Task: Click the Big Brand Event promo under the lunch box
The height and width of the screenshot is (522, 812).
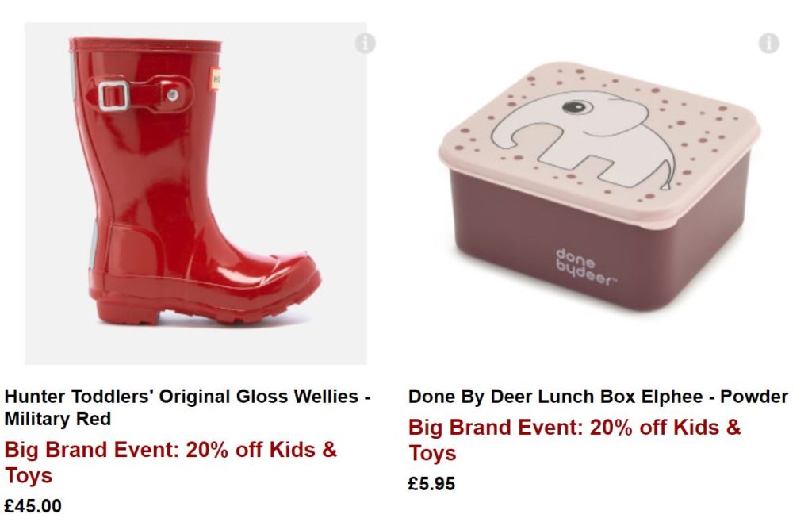Action: (x=575, y=439)
